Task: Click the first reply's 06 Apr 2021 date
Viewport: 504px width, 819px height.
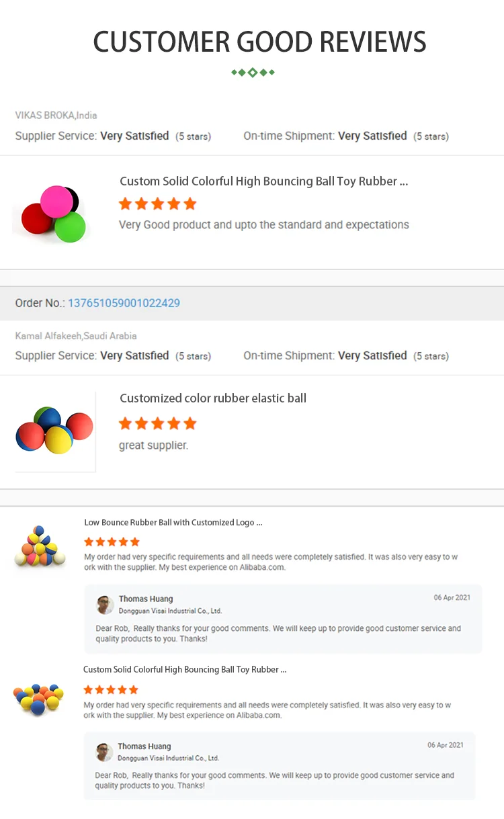Action: 452,598
